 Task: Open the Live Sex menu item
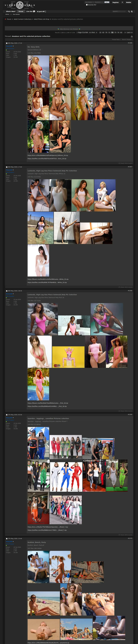click(x=31, y=11)
